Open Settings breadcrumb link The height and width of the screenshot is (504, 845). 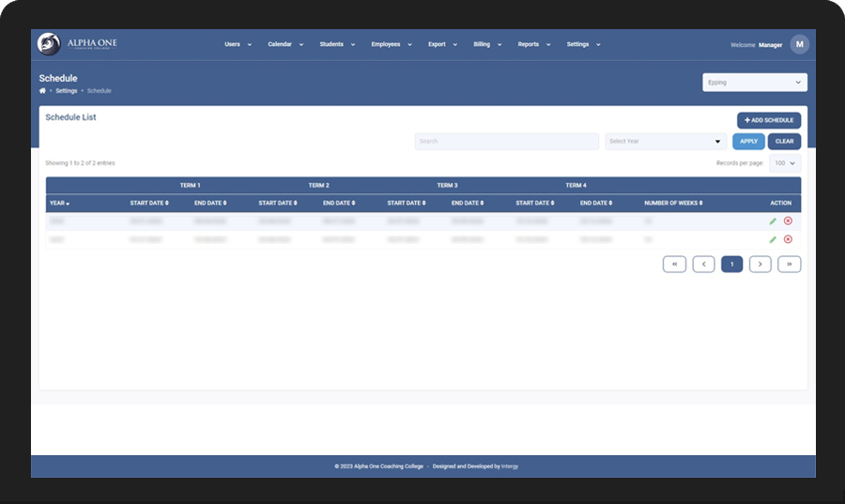pos(67,91)
